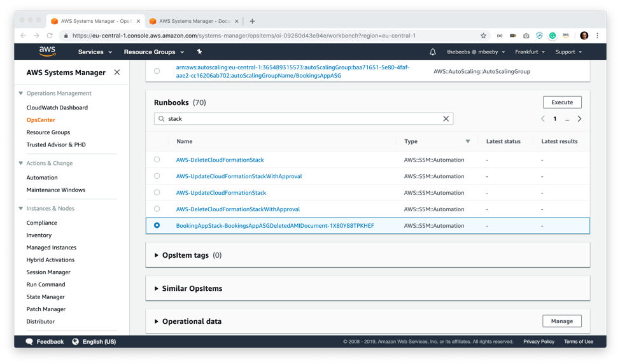Open the BookingsAppASG autoscaling ARN link

pyautogui.click(x=293, y=71)
